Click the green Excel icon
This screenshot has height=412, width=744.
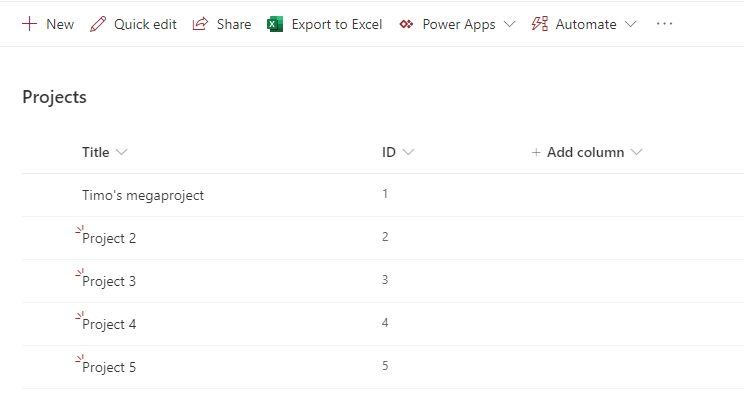tap(275, 24)
